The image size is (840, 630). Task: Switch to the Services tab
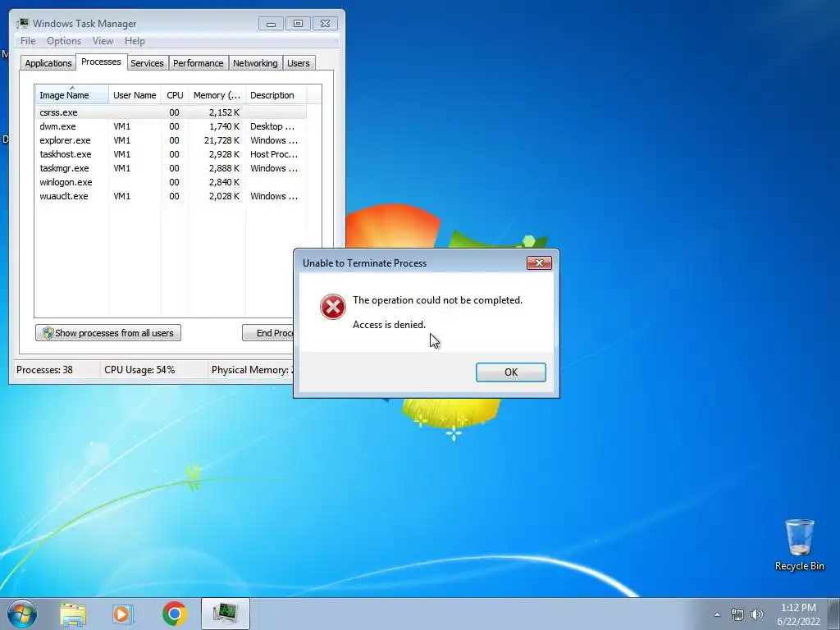147,63
